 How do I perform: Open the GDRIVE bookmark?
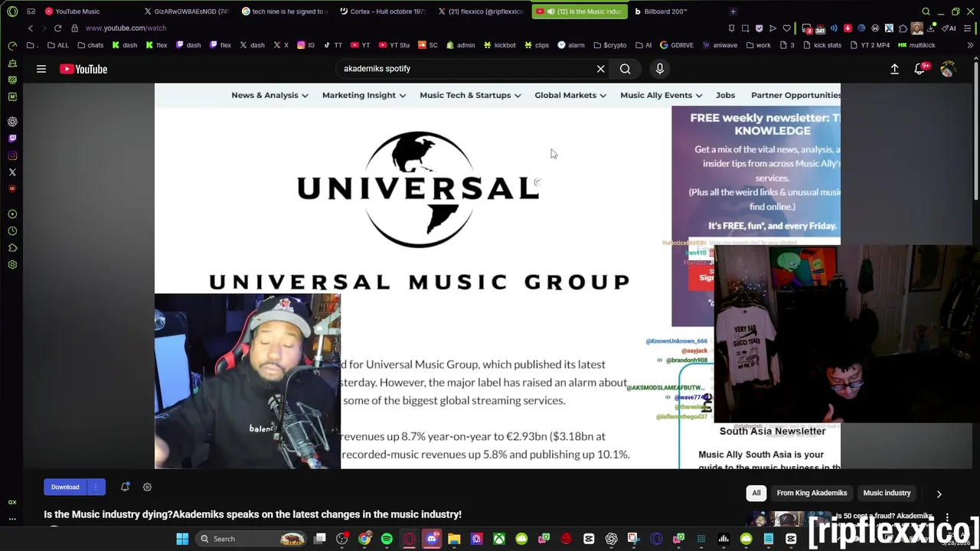tap(676, 45)
